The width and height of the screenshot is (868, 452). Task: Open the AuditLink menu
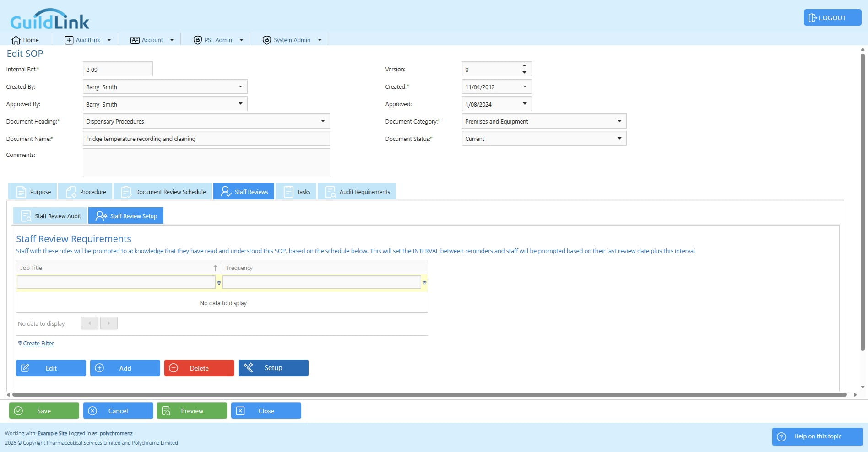pos(88,40)
